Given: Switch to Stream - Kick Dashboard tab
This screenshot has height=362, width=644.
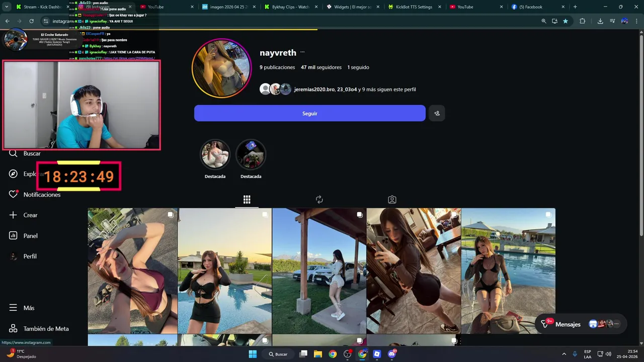Looking at the screenshot, I should (43, 7).
